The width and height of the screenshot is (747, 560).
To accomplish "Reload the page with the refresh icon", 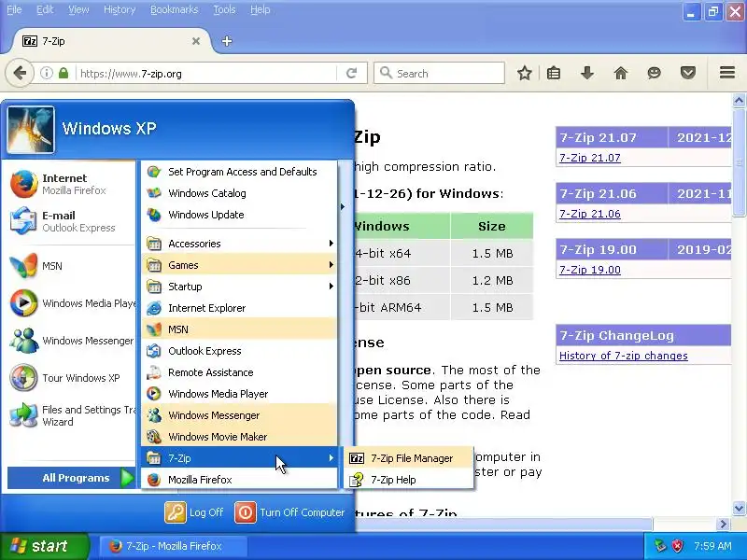I will (x=352, y=74).
